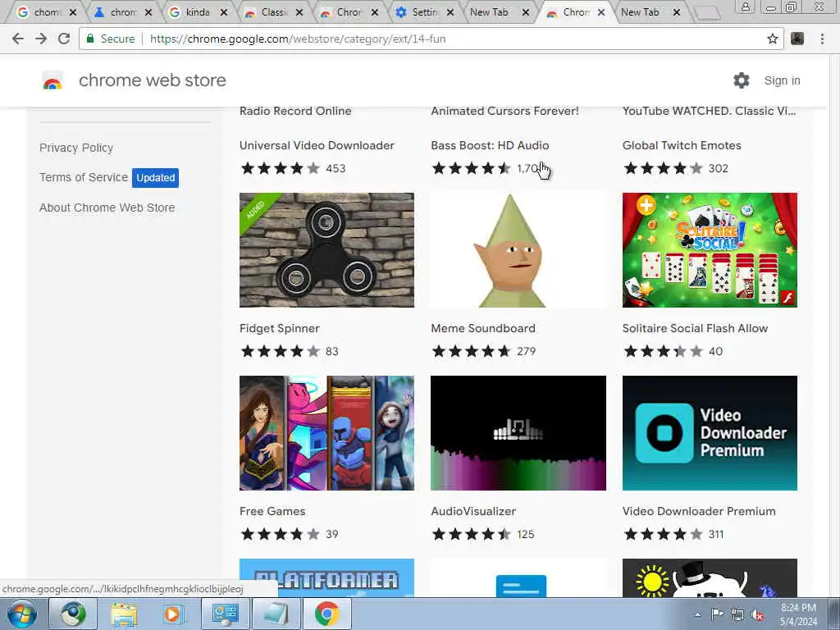Open the Fidget Spinner thumbnail
This screenshot has height=630, width=840.
click(x=326, y=250)
